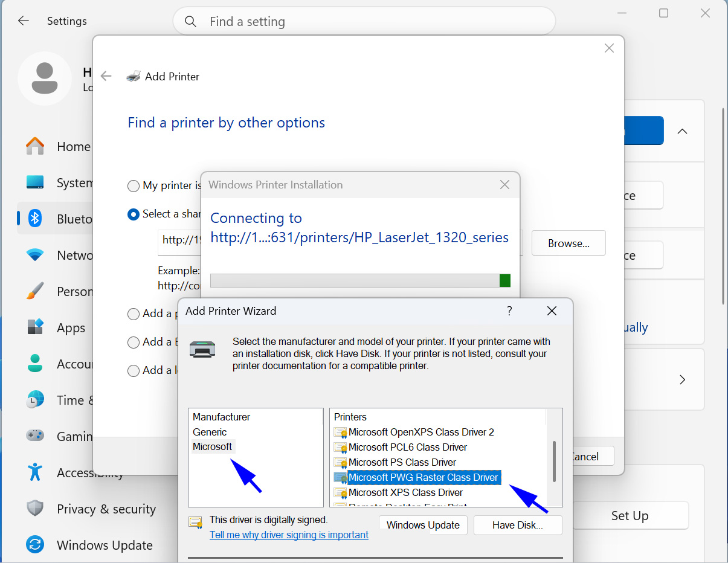Collapse the section using the up chevron
728x563 pixels.
coord(682,131)
